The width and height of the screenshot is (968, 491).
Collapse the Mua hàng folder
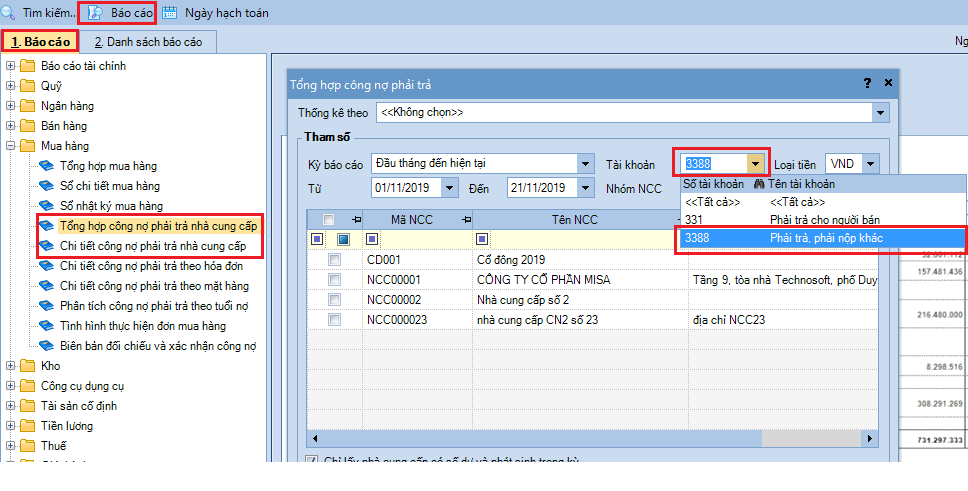click(x=10, y=146)
